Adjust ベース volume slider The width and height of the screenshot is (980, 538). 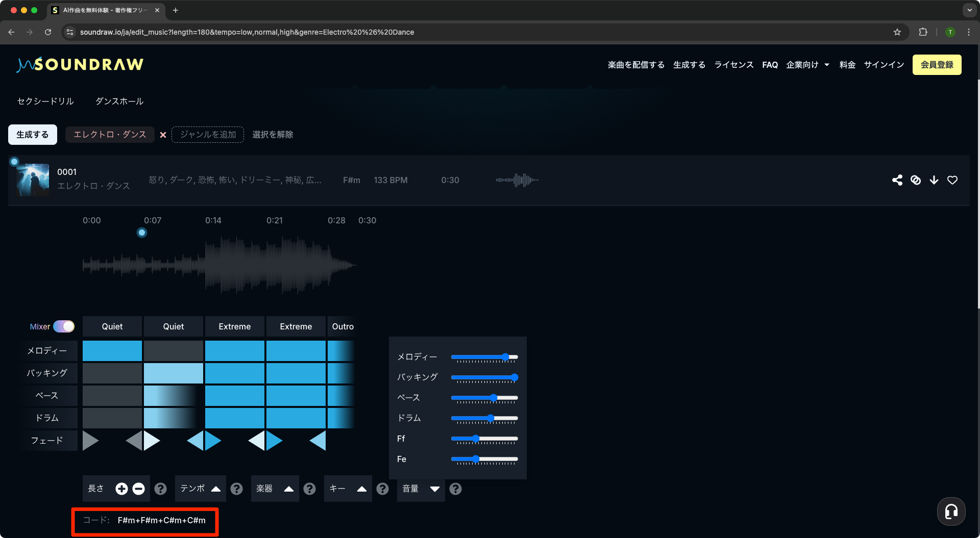[484, 398]
